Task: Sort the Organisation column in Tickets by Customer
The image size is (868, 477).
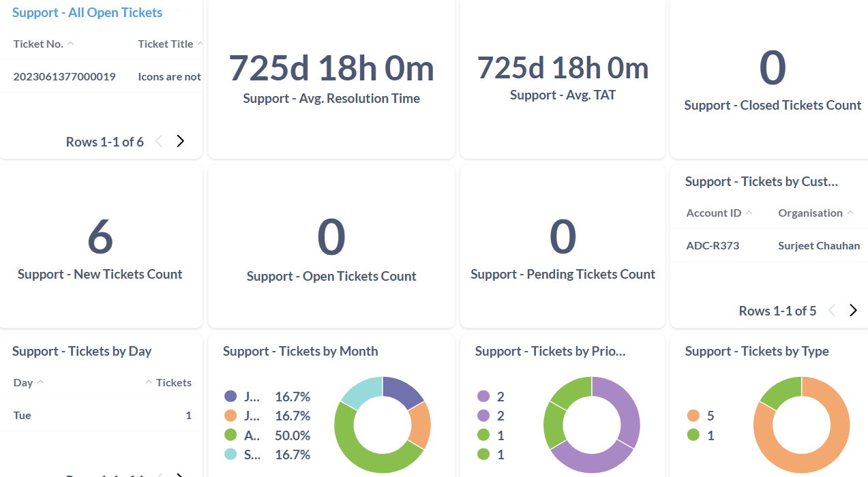Action: 850,212
